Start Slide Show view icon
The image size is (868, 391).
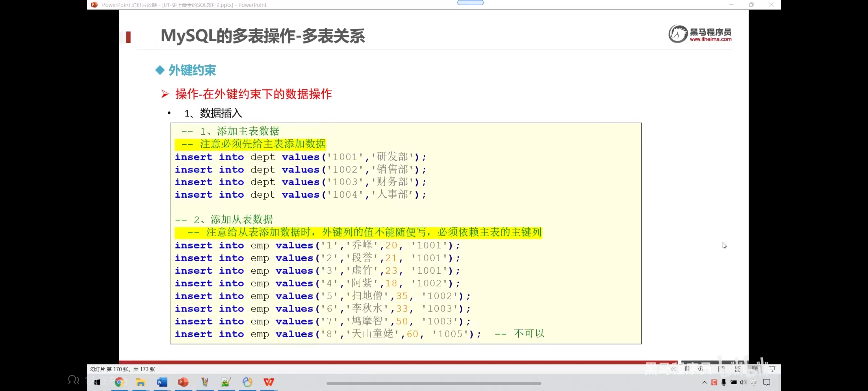(x=772, y=369)
